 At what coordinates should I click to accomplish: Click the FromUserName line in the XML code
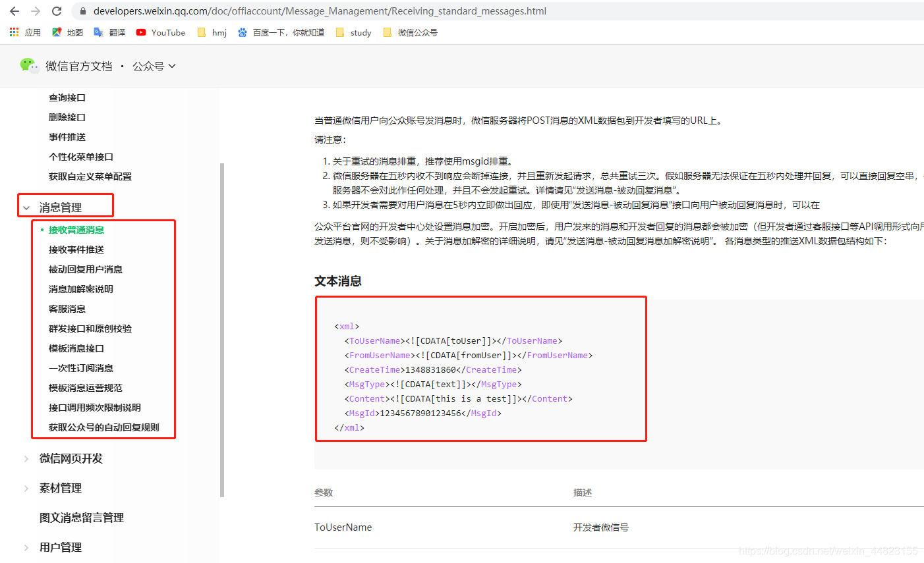[x=468, y=355]
